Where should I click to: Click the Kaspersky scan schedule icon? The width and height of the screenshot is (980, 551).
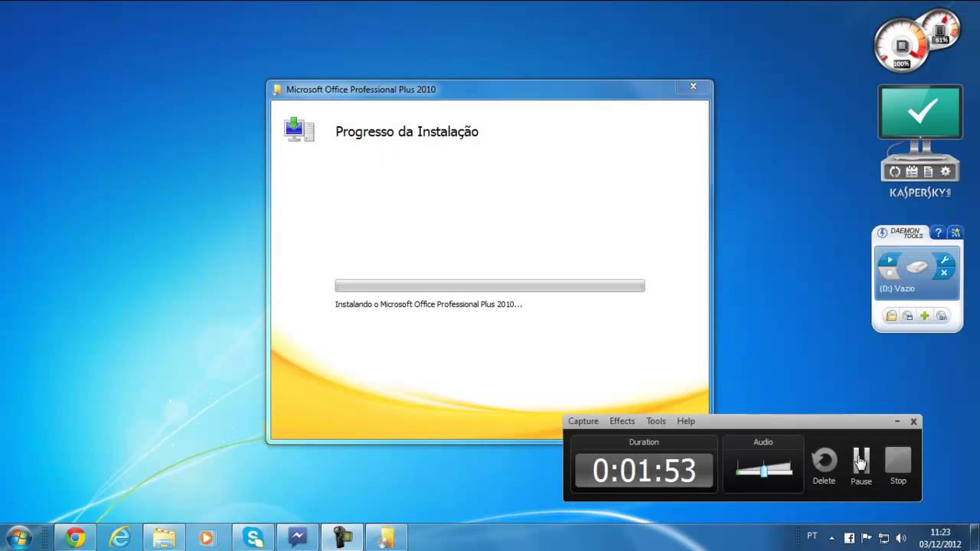(912, 171)
